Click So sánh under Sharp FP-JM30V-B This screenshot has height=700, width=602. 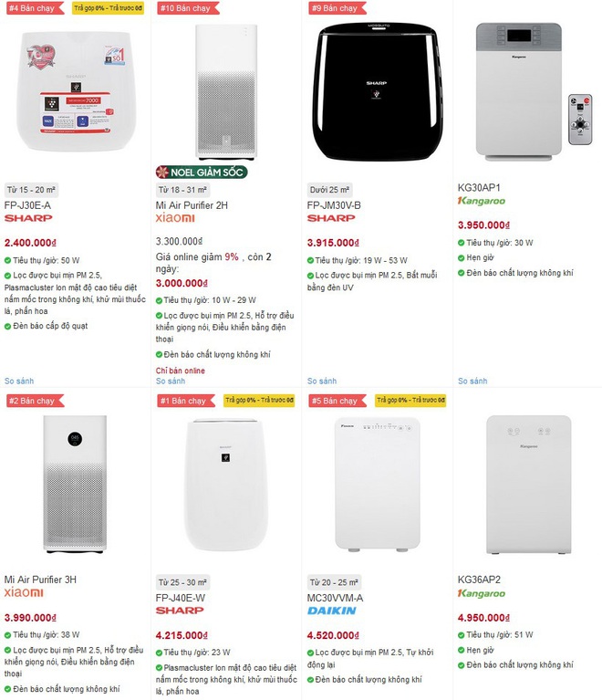(x=322, y=381)
